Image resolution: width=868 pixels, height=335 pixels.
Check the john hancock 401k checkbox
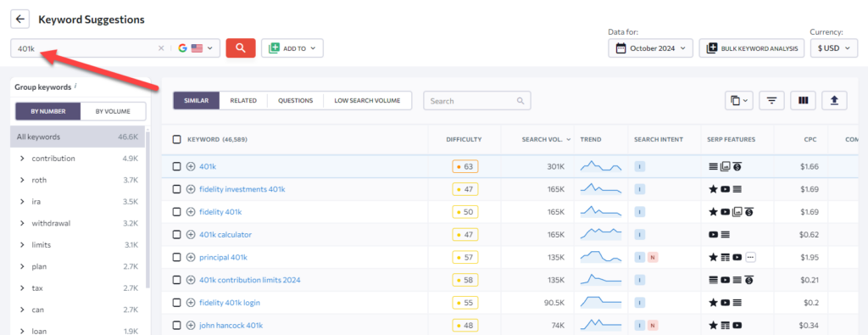point(176,326)
